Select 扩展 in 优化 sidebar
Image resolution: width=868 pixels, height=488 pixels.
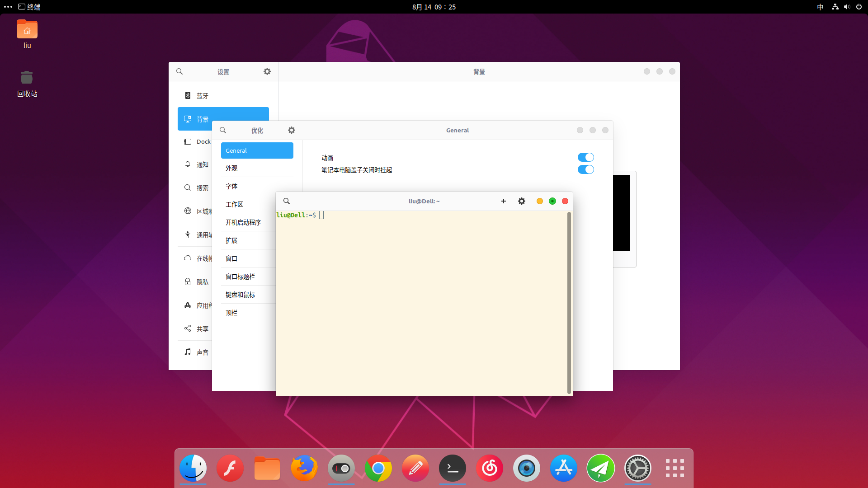[x=249, y=240]
